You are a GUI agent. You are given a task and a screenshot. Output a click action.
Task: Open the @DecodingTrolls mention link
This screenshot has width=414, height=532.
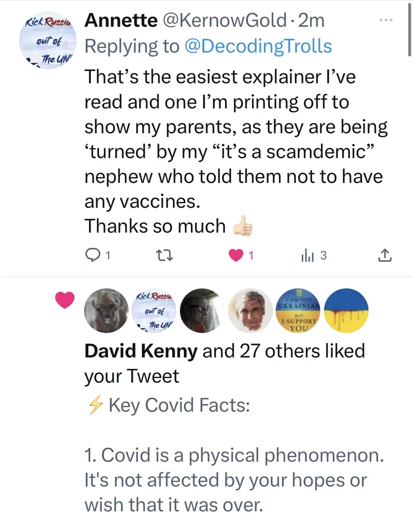coord(258,47)
